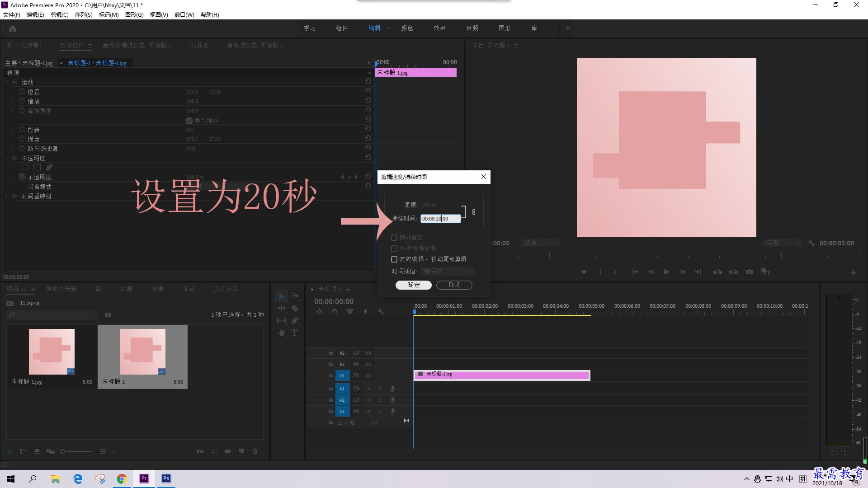Show more workspaces overflow chevron

tap(568, 28)
